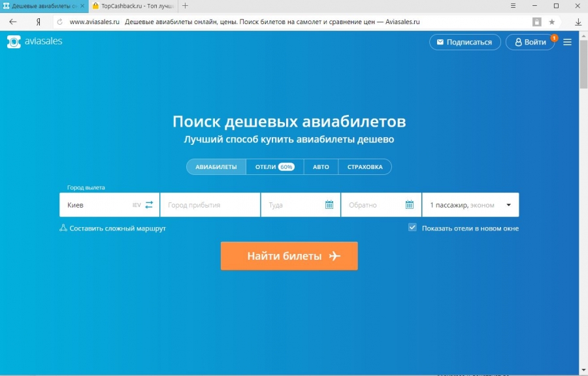Bookmark page with star icon
This screenshot has width=588, height=376.
pos(552,22)
